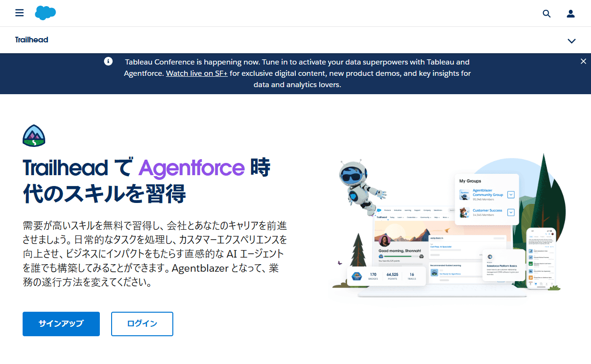The width and height of the screenshot is (591, 364).
Task: Click the Salesforce Platform Basics card
Action: click(x=503, y=265)
